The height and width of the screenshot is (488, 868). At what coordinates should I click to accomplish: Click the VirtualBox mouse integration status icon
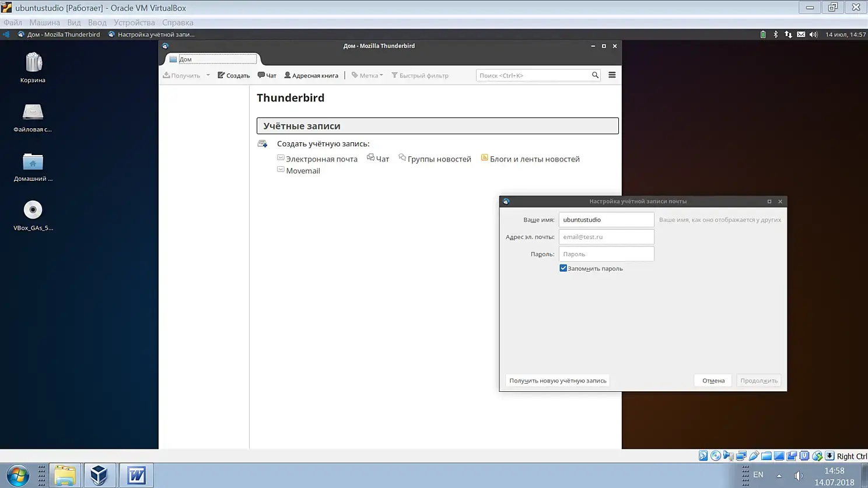(817, 456)
